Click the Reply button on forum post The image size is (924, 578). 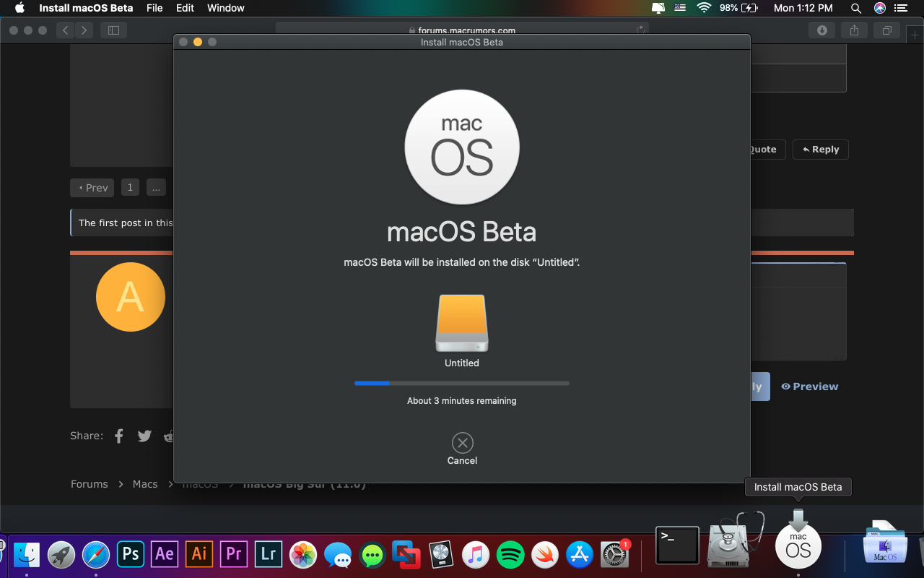tap(821, 150)
